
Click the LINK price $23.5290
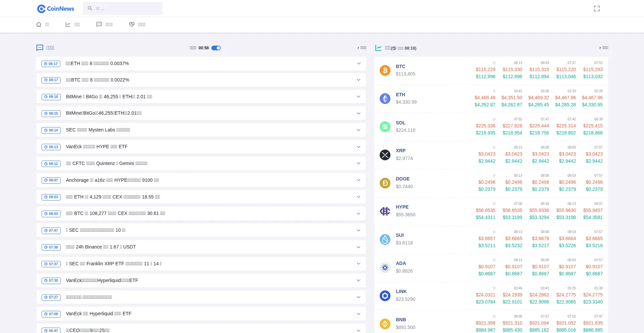406,299
